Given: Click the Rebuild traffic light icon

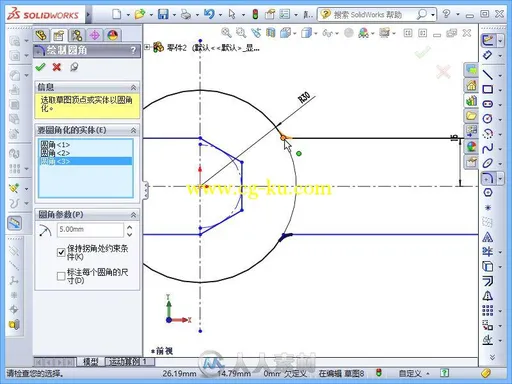Looking at the screenshot, I should [x=255, y=14].
